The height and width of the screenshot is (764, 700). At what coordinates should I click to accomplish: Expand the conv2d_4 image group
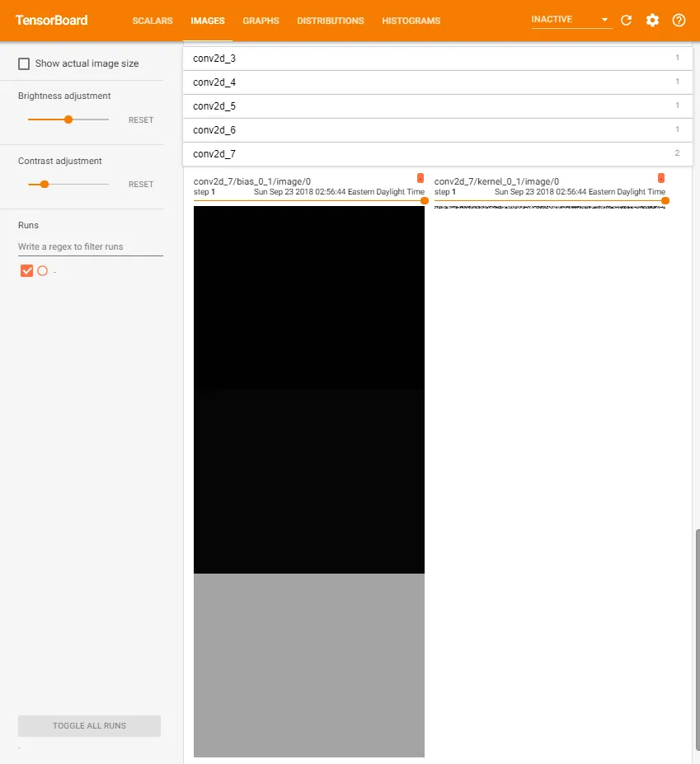pos(437,82)
